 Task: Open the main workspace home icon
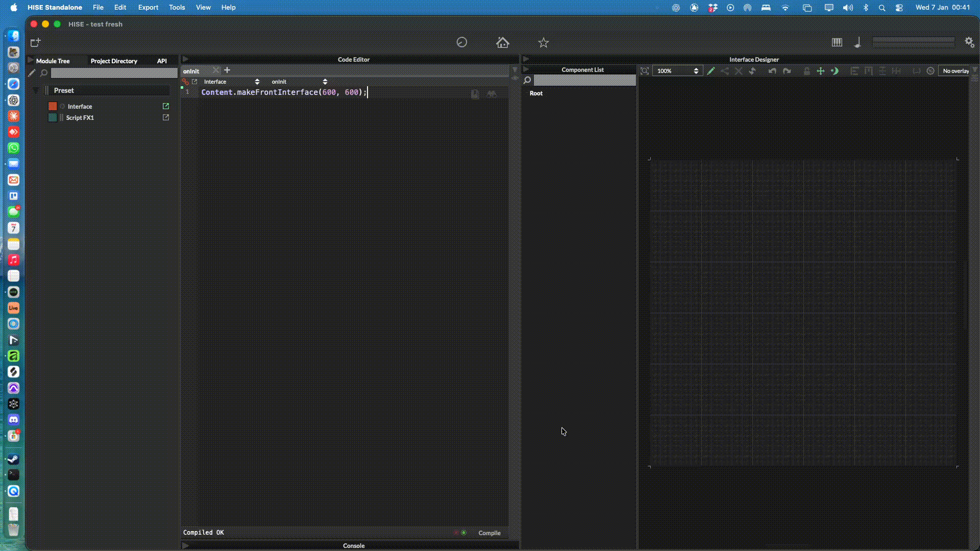pos(502,42)
